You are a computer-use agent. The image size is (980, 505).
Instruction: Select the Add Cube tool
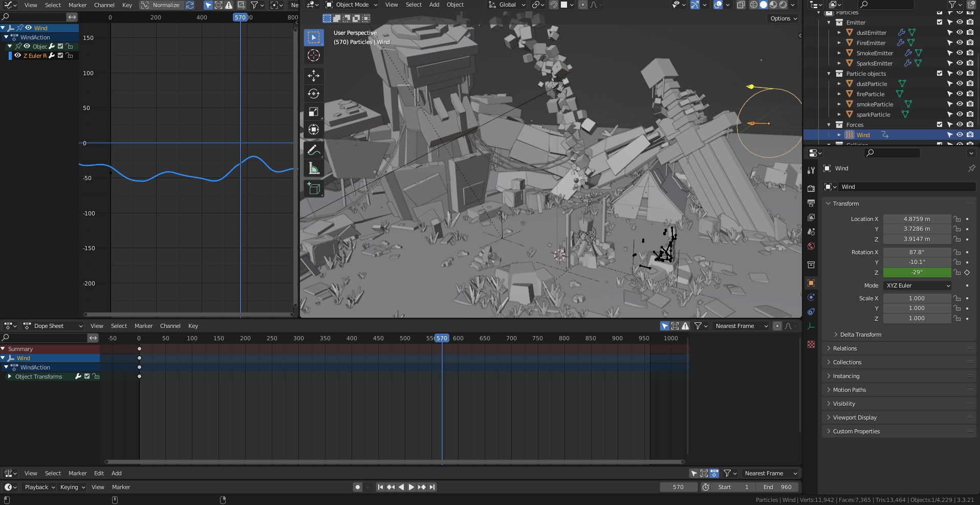(x=314, y=189)
